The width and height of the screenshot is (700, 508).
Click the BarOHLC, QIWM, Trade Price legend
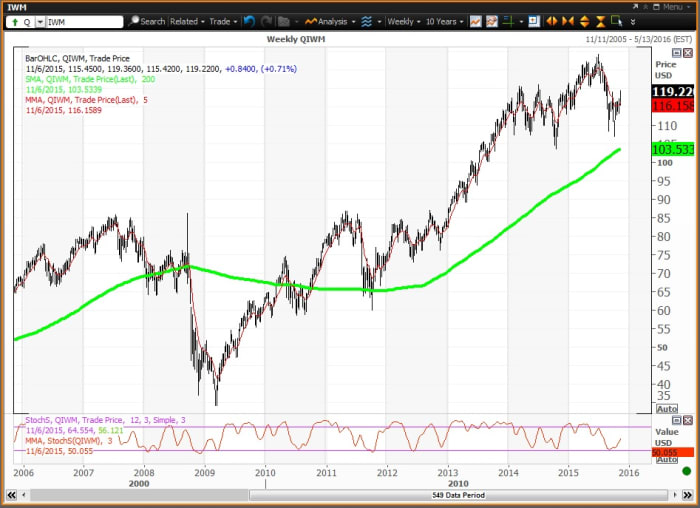pyautogui.click(x=77, y=58)
